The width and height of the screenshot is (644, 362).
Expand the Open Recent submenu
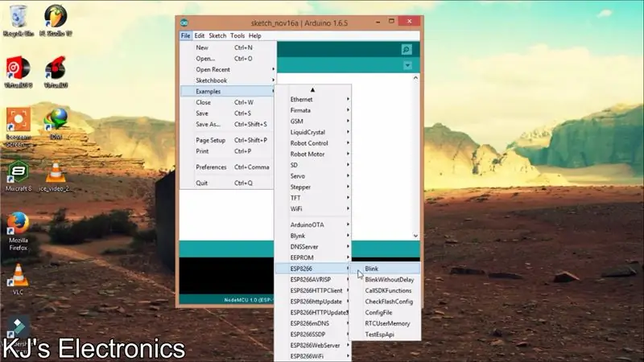[228, 69]
